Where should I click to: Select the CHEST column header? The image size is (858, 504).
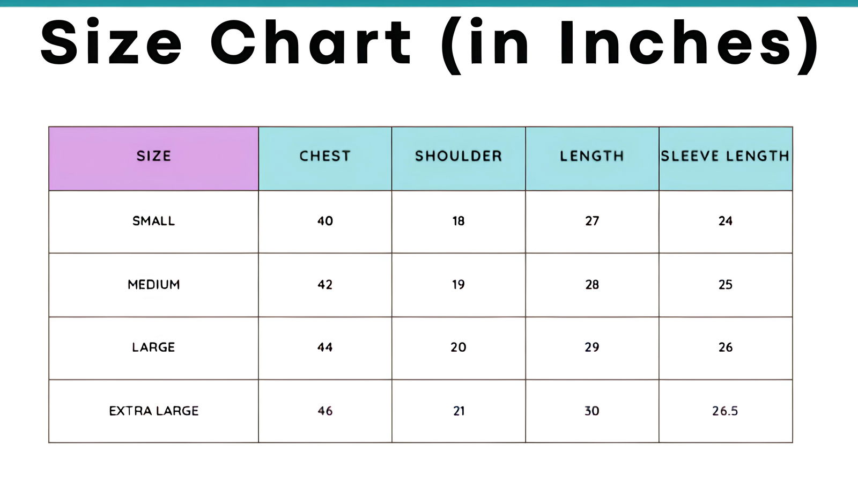(x=325, y=157)
